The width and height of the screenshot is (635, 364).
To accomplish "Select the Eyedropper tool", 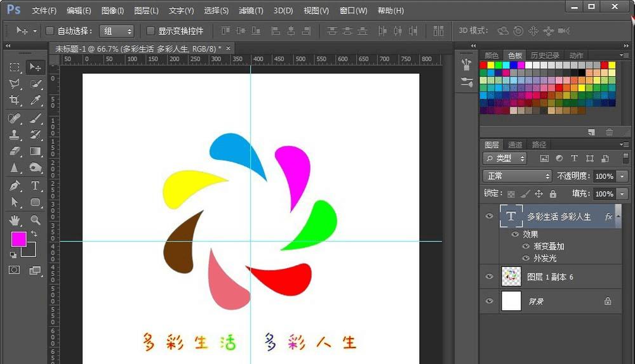I will coord(36,100).
